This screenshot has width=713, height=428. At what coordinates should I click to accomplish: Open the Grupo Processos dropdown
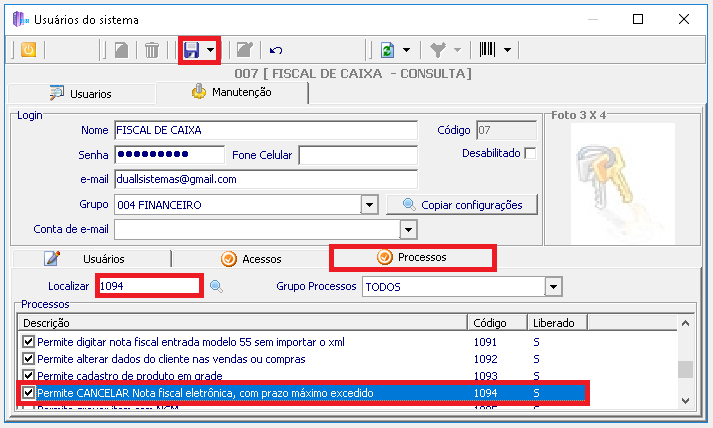551,287
